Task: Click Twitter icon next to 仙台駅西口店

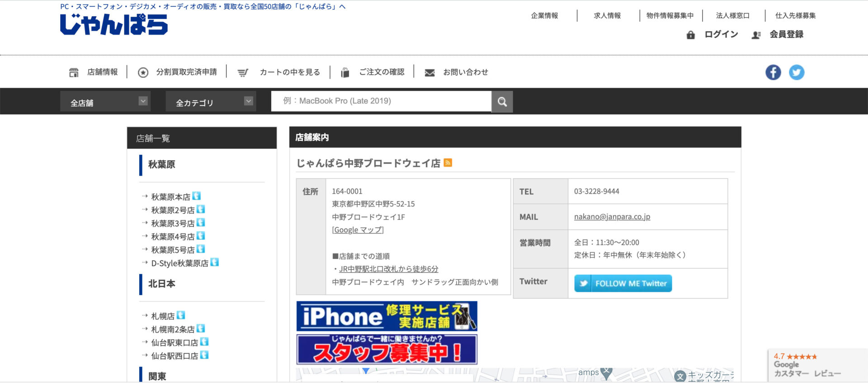Action: 204,355
